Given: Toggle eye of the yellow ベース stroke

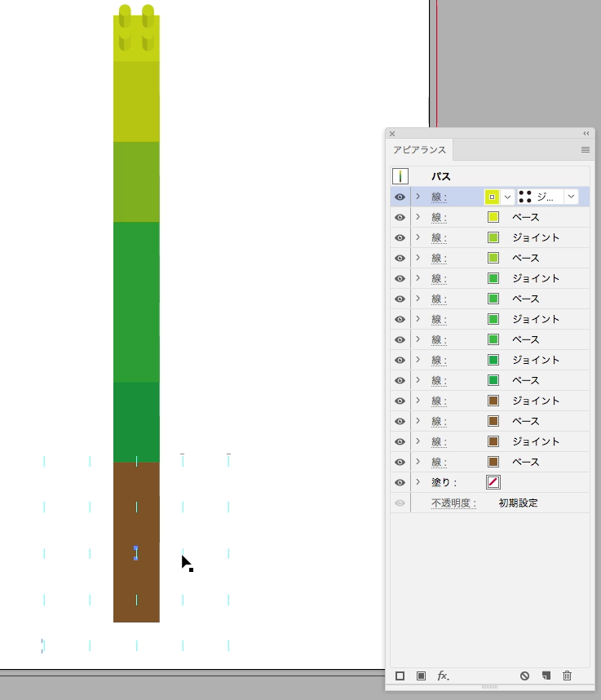Looking at the screenshot, I should [400, 217].
